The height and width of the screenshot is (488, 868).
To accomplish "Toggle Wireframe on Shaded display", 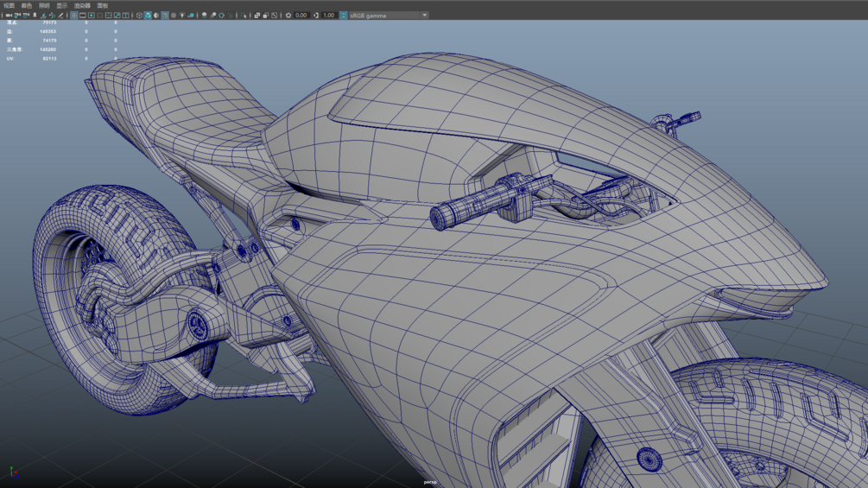I will tap(165, 16).
